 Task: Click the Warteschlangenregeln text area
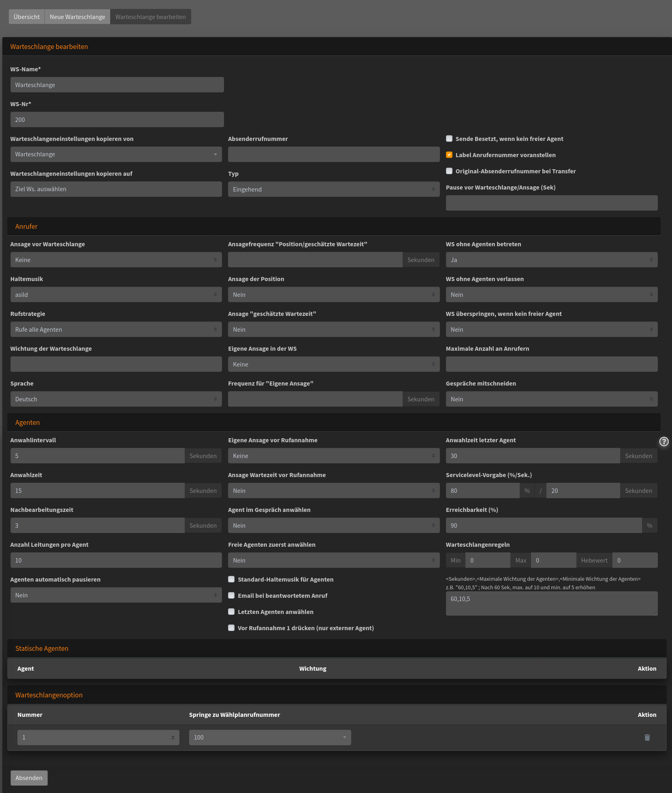[552, 603]
